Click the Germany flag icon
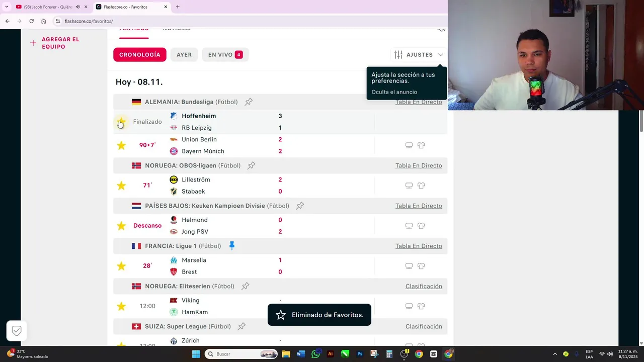Screen dimensions: 644x362 pyautogui.click(x=136, y=102)
